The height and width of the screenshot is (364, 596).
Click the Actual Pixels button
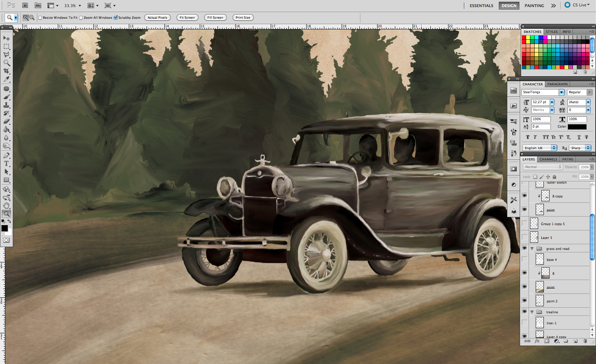point(158,17)
